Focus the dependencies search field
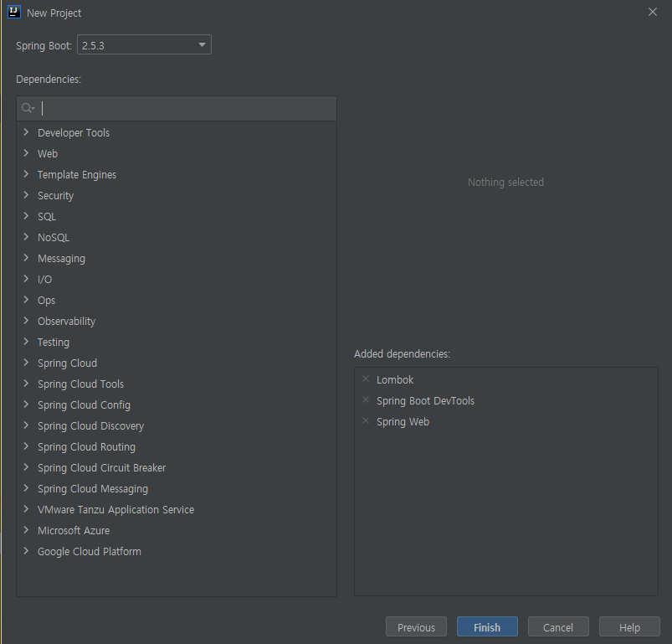Image resolution: width=672 pixels, height=644 pixels. coord(177,109)
